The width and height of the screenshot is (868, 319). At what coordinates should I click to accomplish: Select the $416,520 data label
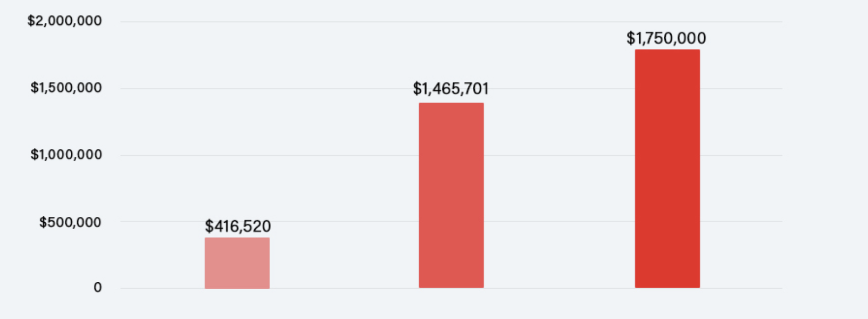coord(238,226)
